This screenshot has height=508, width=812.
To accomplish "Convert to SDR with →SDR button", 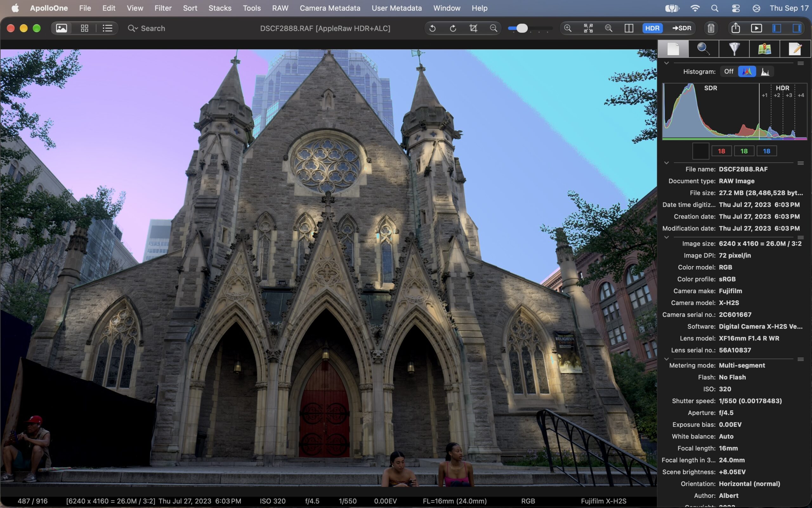I will (682, 28).
